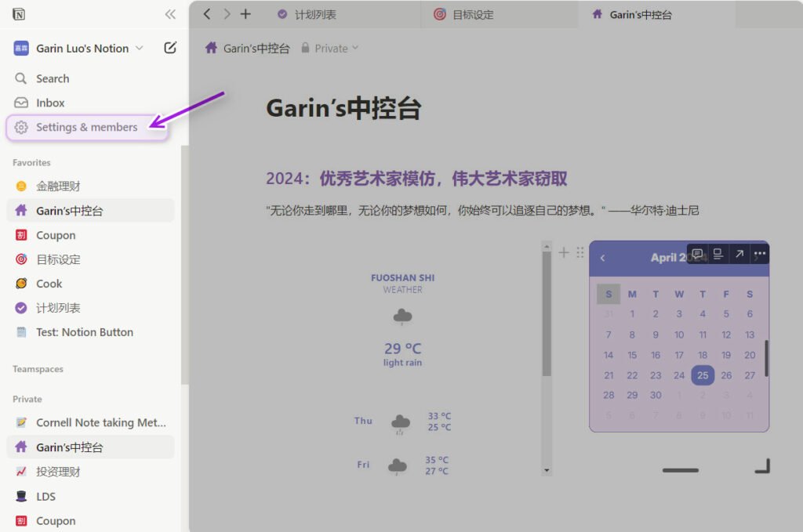Open Test: Notion Button page
Viewport: 803px width, 532px height.
click(91, 332)
